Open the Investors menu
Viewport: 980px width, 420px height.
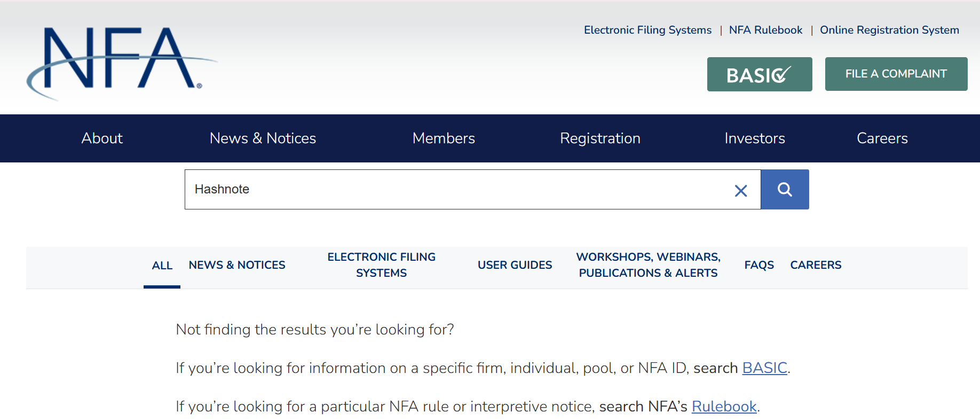pos(755,138)
